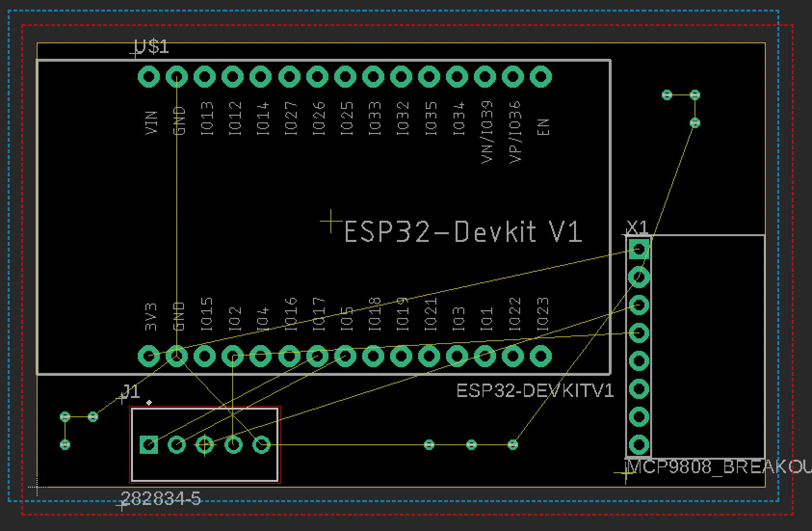Pick the IO15 pad
The height and width of the screenshot is (531, 812).
[205, 357]
